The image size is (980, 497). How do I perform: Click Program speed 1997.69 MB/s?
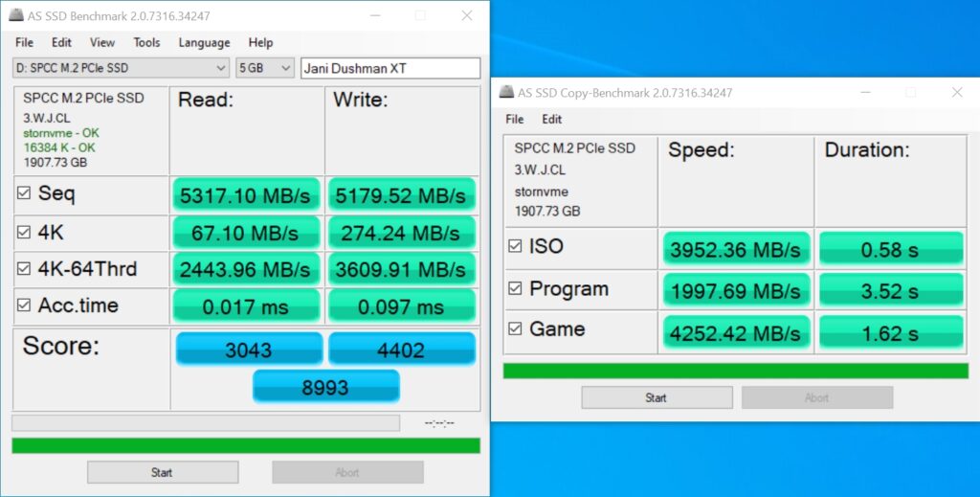pyautogui.click(x=736, y=291)
